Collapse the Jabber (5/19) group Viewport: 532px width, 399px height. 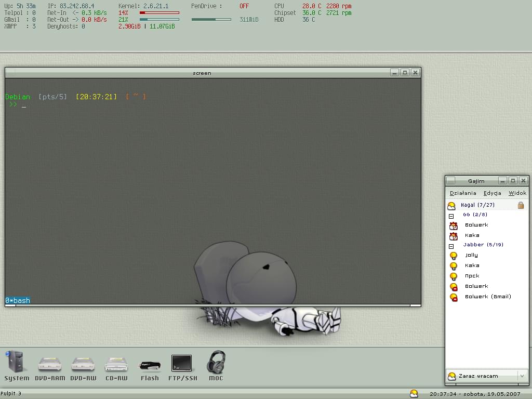pos(451,246)
